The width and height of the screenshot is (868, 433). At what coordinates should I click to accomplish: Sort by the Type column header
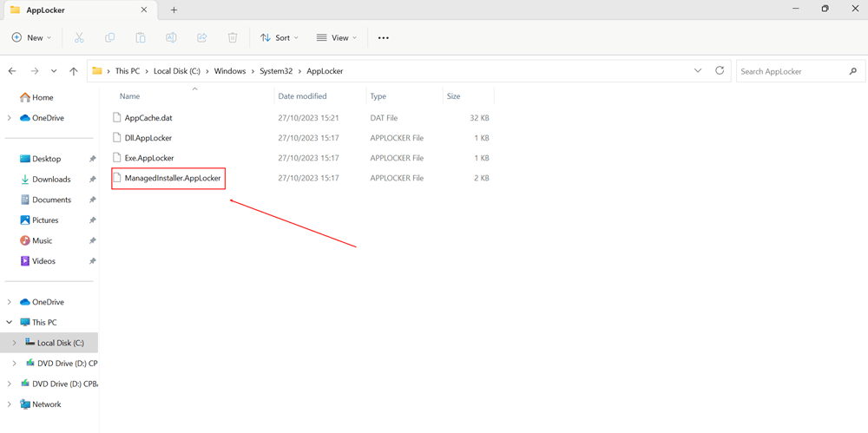[378, 96]
